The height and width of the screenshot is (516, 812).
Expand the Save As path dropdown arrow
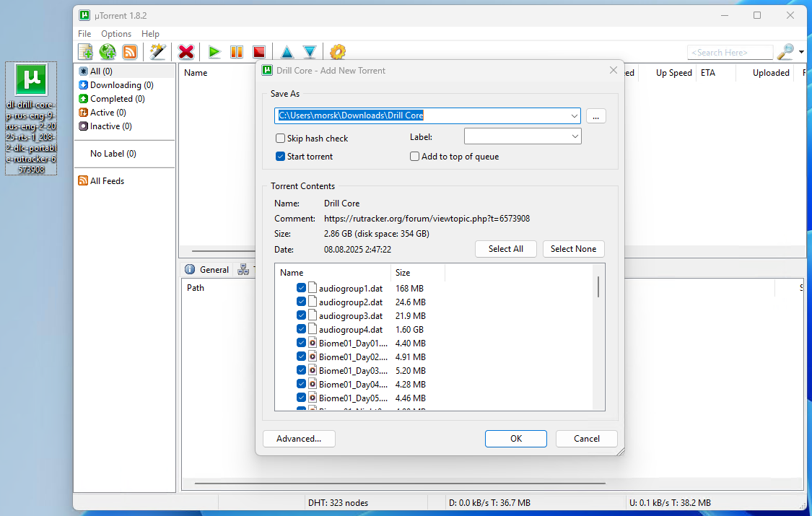point(574,116)
